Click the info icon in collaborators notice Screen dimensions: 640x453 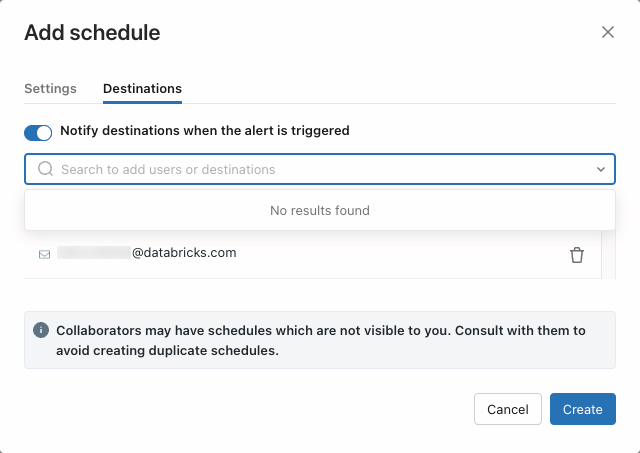click(x=41, y=330)
